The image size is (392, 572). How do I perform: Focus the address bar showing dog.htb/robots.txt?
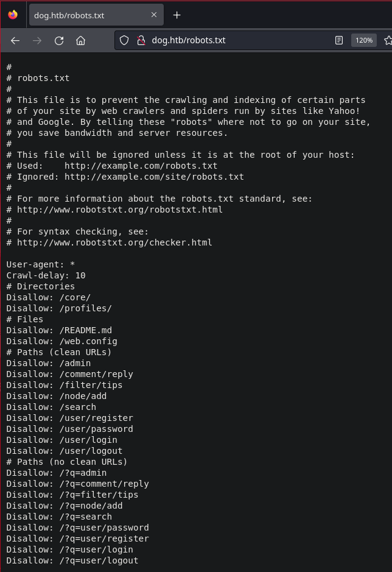click(233, 40)
